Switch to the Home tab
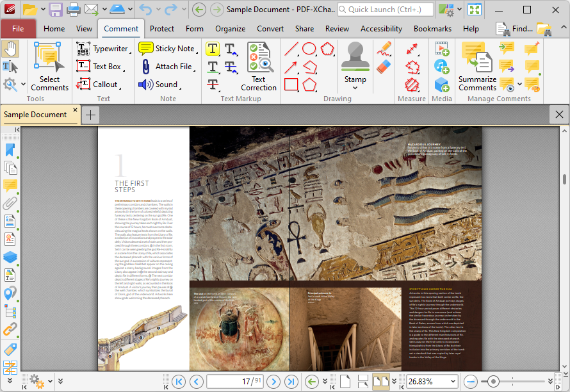Image resolution: width=570 pixels, height=392 pixels. [x=54, y=29]
